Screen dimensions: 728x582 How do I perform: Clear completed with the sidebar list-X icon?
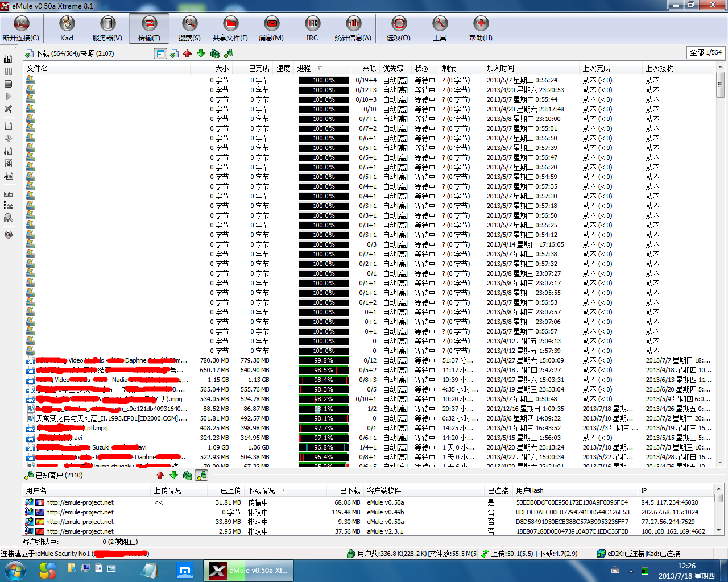pyautogui.click(x=9, y=206)
